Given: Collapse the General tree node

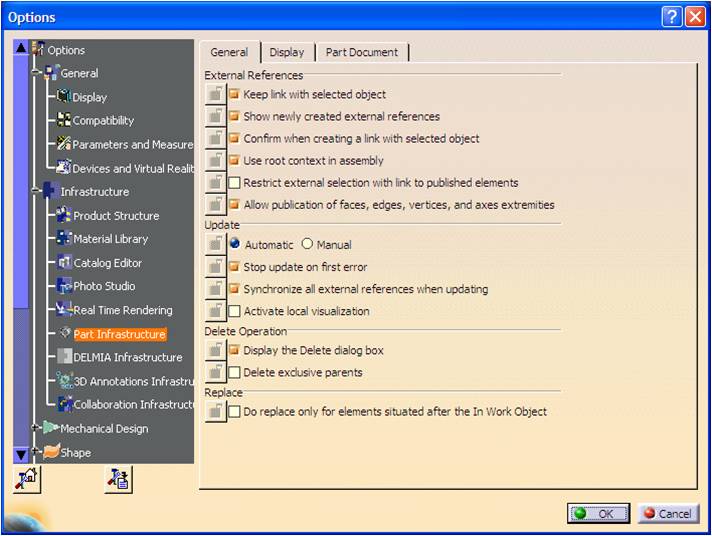Looking at the screenshot, I should click(35, 72).
